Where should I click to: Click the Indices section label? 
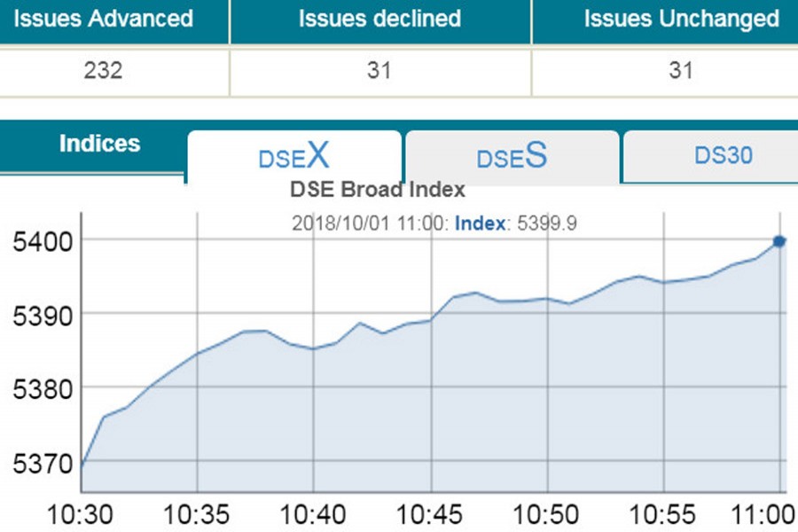click(99, 144)
